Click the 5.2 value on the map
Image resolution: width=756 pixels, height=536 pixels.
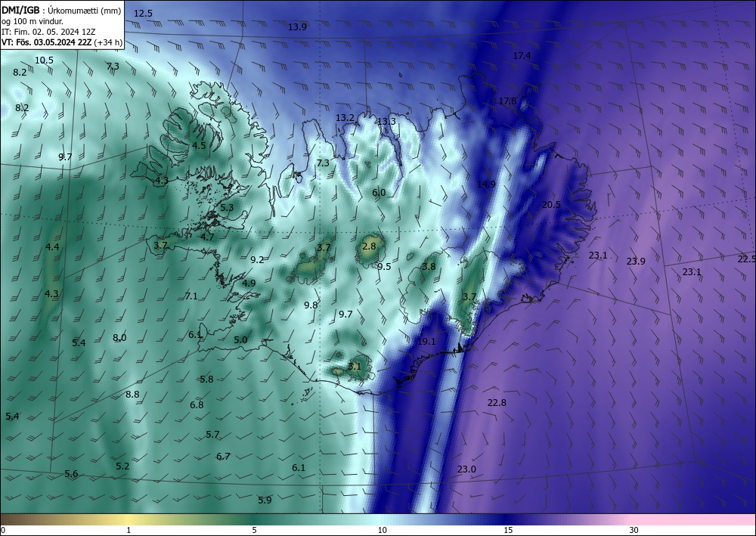pos(123,466)
